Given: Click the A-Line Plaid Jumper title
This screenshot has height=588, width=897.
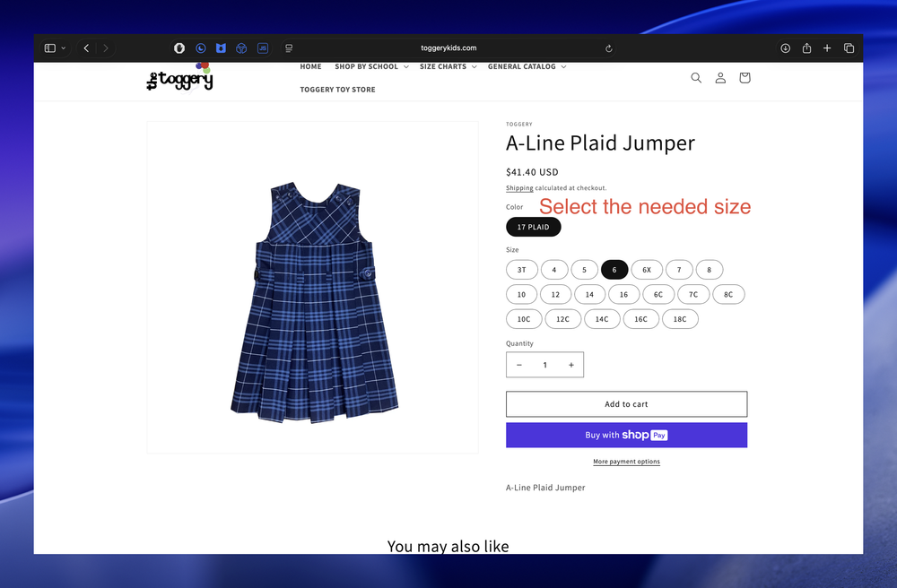Looking at the screenshot, I should click(x=600, y=143).
